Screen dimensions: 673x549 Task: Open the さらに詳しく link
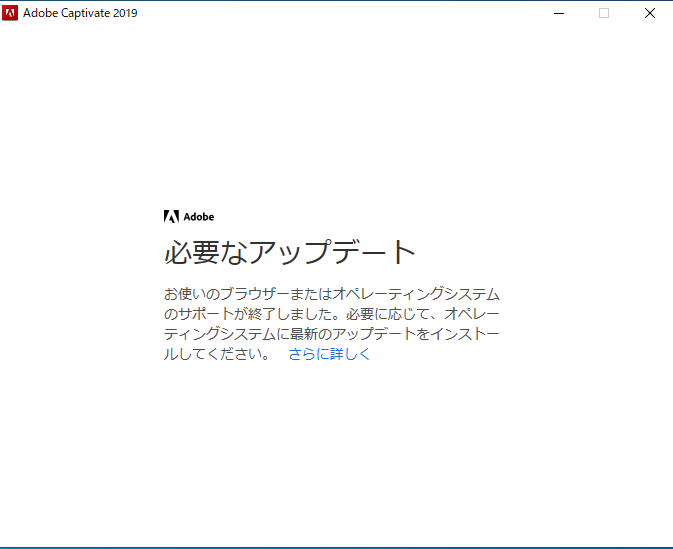click(x=329, y=354)
